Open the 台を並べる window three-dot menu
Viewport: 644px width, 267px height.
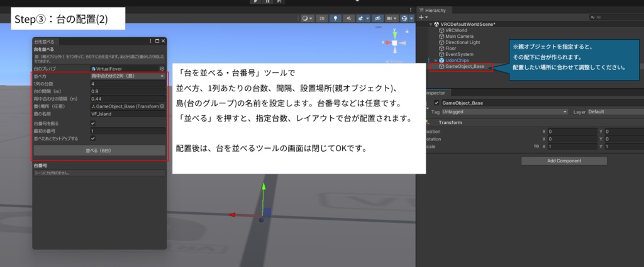pyautogui.click(x=151, y=41)
